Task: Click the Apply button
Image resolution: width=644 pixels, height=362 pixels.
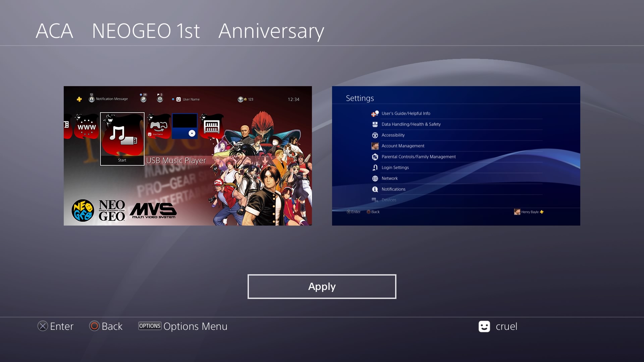Action: click(x=322, y=287)
